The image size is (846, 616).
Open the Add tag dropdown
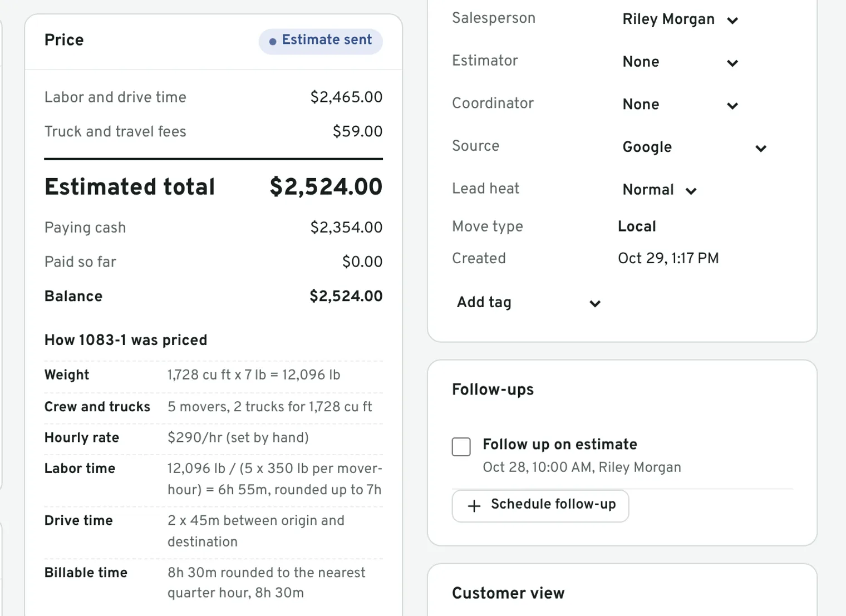(x=528, y=303)
